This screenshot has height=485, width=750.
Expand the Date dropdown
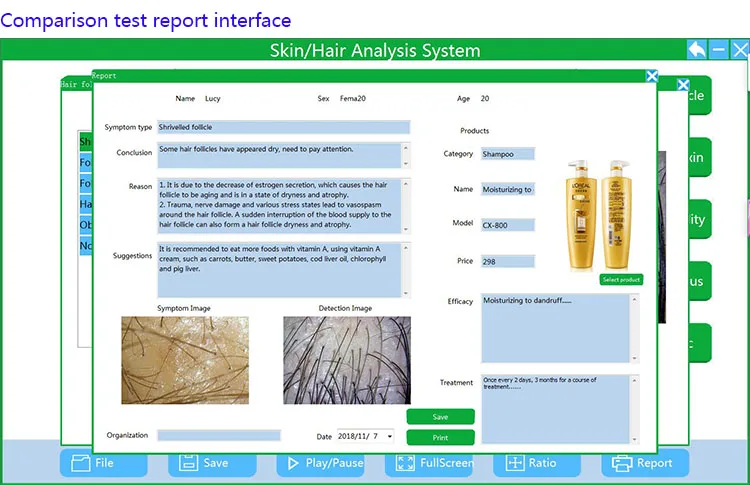click(x=388, y=436)
